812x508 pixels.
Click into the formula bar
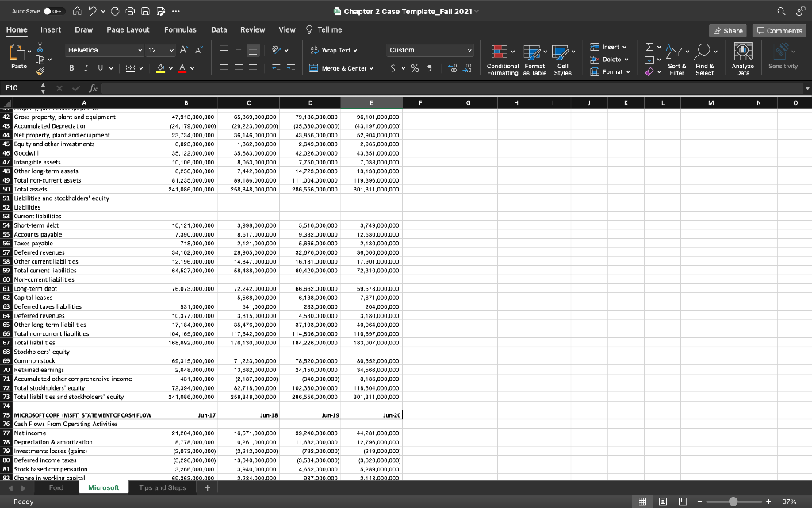point(451,87)
